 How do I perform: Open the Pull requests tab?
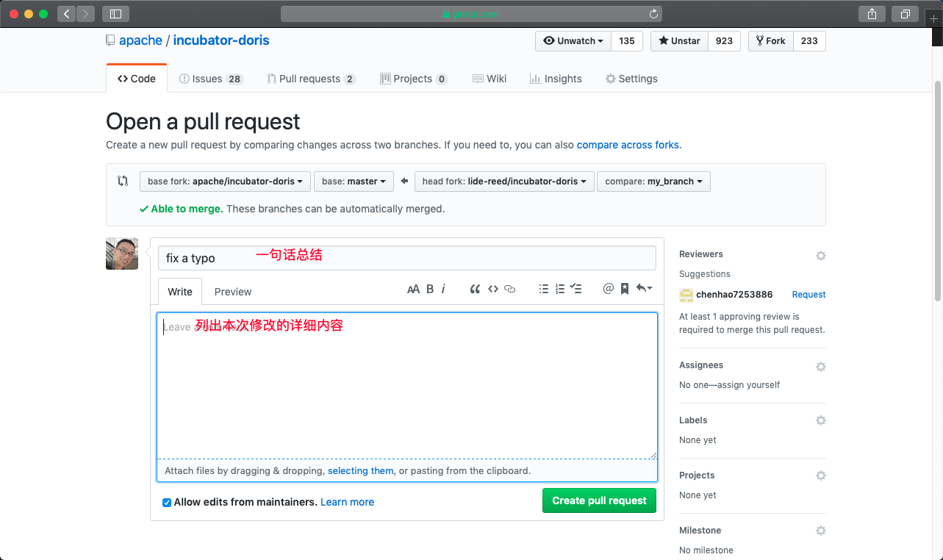click(310, 79)
